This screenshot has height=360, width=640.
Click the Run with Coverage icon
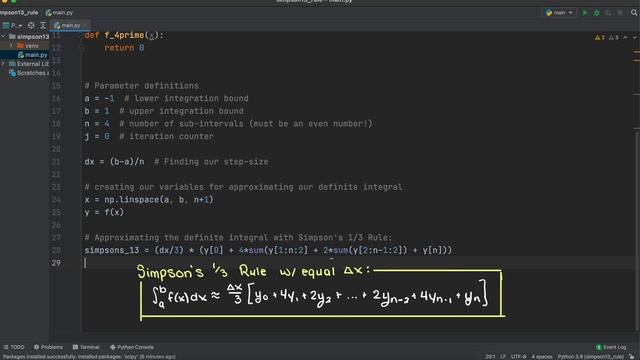tap(608, 13)
